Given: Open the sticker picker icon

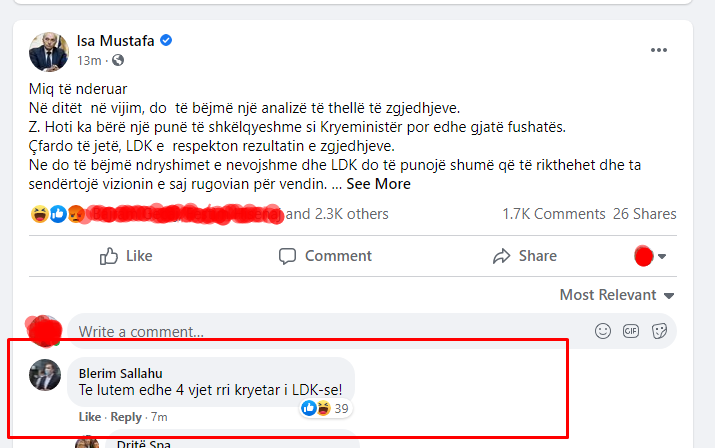Looking at the screenshot, I should pos(659,330).
